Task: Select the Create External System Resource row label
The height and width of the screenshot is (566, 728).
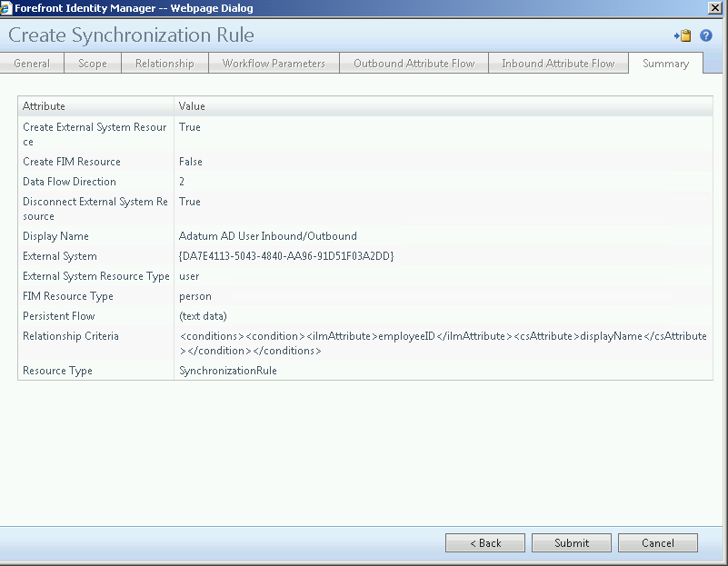Action: click(95, 134)
